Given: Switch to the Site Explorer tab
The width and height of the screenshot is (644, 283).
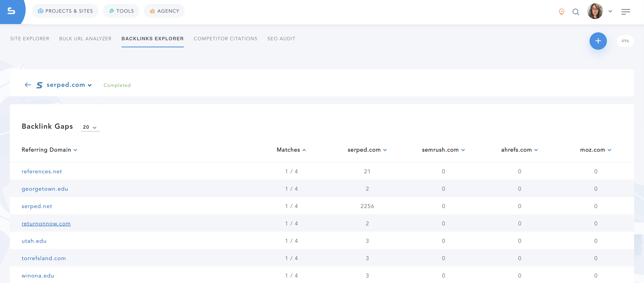Looking at the screenshot, I should 30,39.
